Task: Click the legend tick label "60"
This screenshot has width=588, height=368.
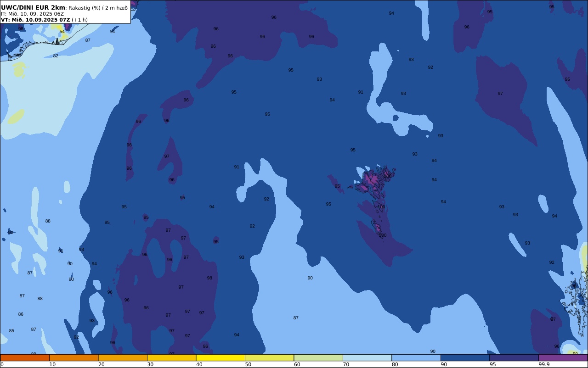Action: [297, 364]
